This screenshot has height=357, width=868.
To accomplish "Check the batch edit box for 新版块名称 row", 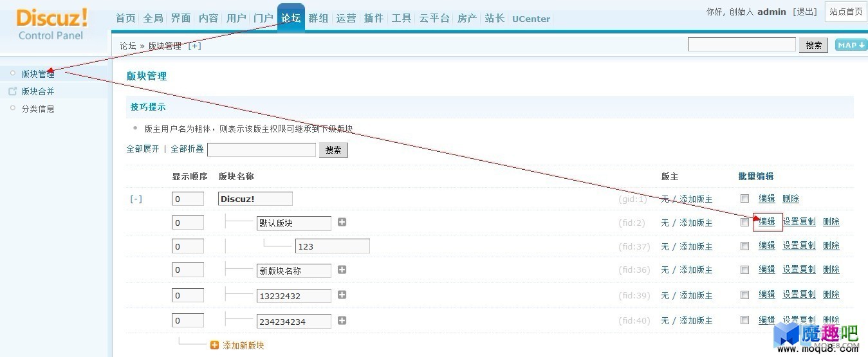I will [x=744, y=270].
